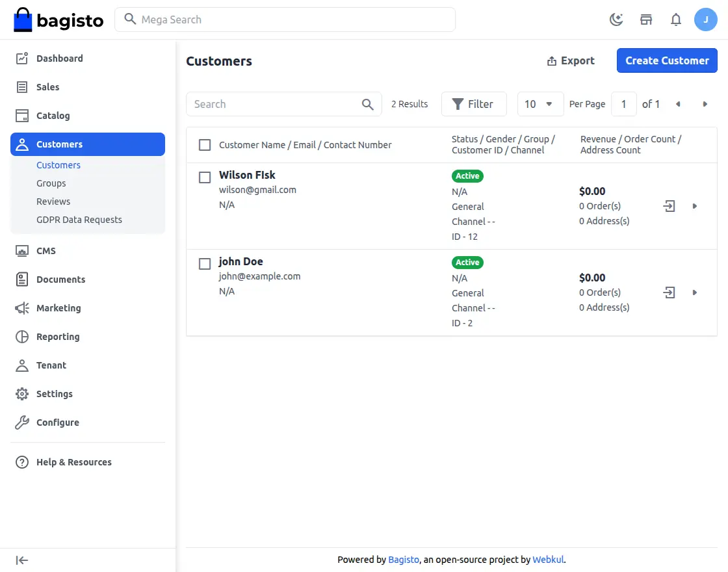
Task: Open the Webkul footer link
Action: (x=549, y=560)
